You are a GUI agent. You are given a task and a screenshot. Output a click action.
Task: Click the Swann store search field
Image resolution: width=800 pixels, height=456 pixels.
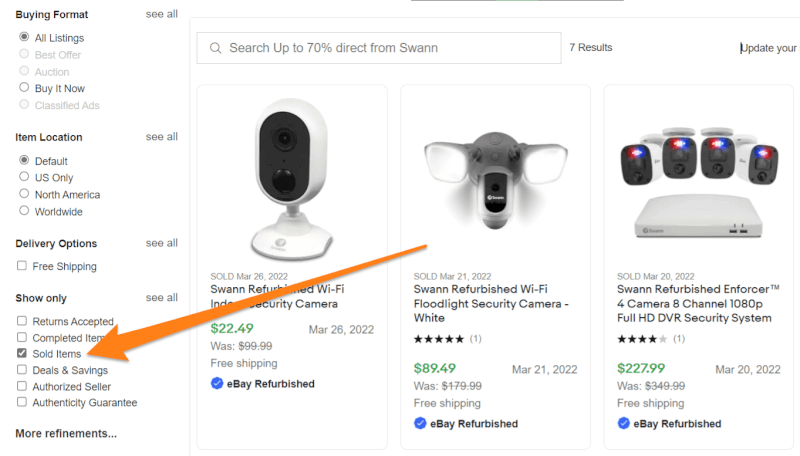tap(390, 48)
